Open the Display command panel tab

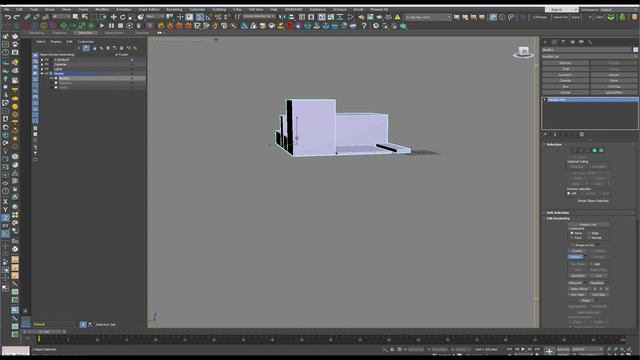click(x=581, y=42)
